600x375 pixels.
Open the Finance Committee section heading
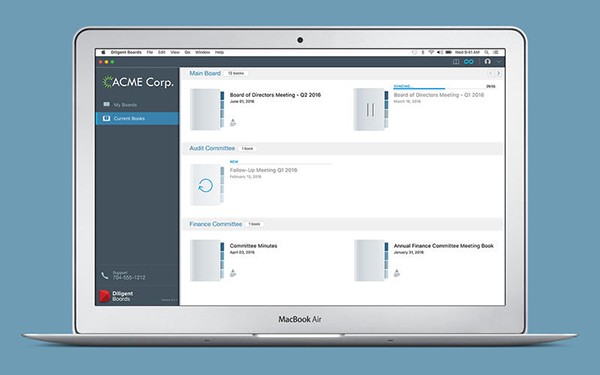point(215,224)
